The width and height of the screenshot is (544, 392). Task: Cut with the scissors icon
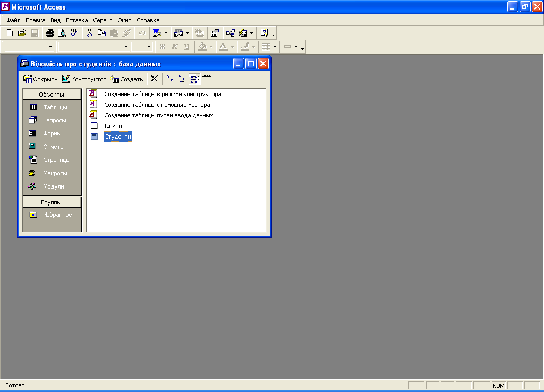pos(89,33)
